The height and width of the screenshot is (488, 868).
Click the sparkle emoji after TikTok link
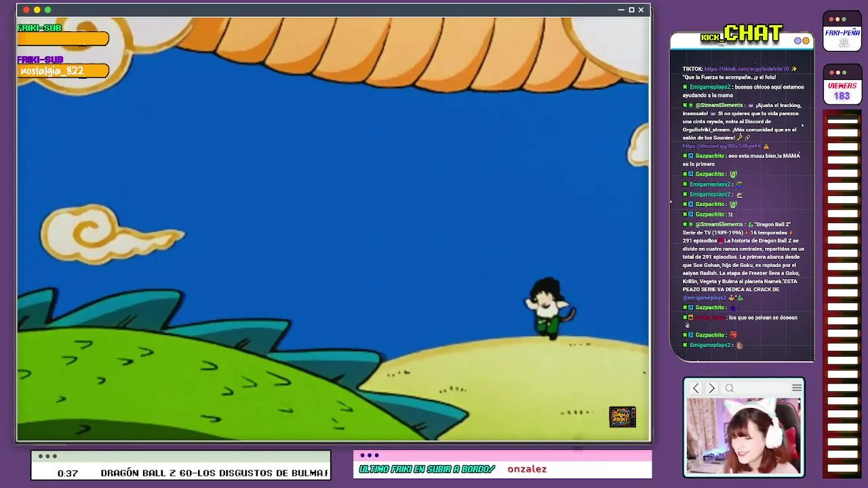(794, 69)
